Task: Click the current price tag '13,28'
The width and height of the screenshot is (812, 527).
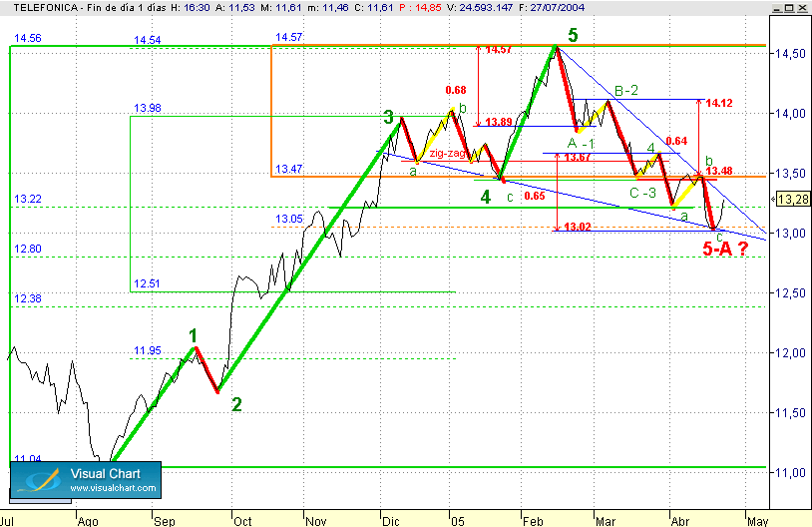Action: tap(793, 199)
